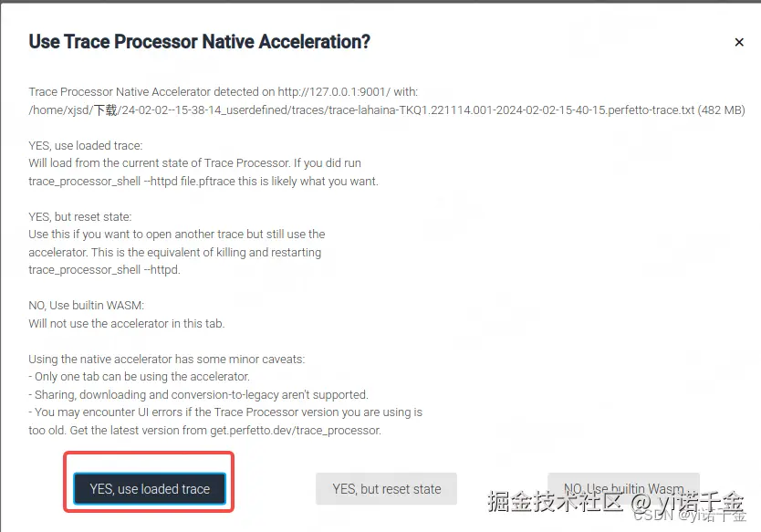The width and height of the screenshot is (761, 532).
Task: Click 'Using the native accelerator has some minor caveats' line
Action: tap(166, 360)
